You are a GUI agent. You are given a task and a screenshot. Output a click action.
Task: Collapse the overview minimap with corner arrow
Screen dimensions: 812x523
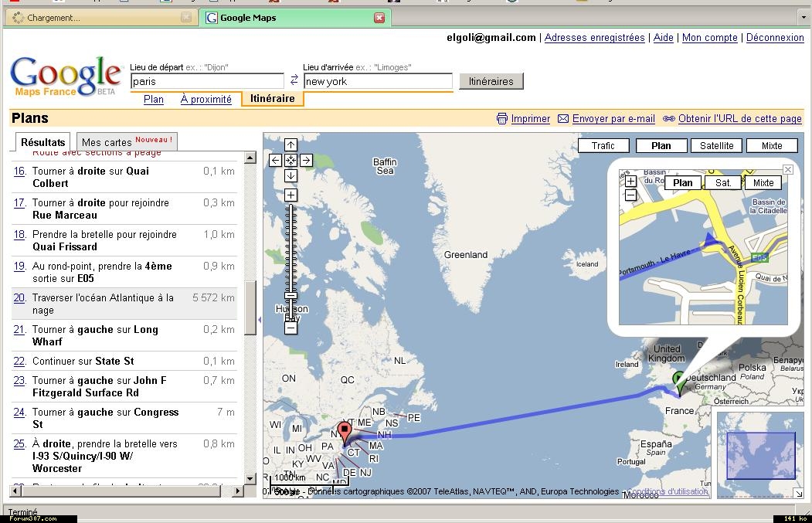797,494
